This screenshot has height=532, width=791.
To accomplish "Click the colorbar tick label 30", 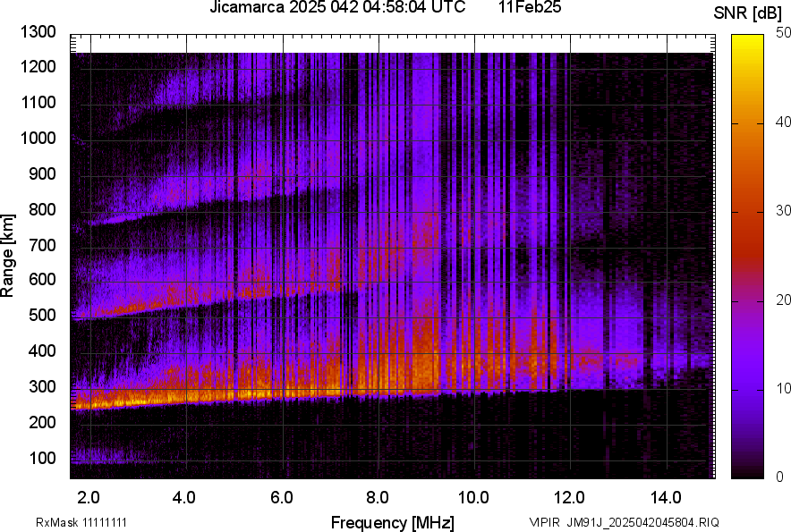I will [x=784, y=211].
